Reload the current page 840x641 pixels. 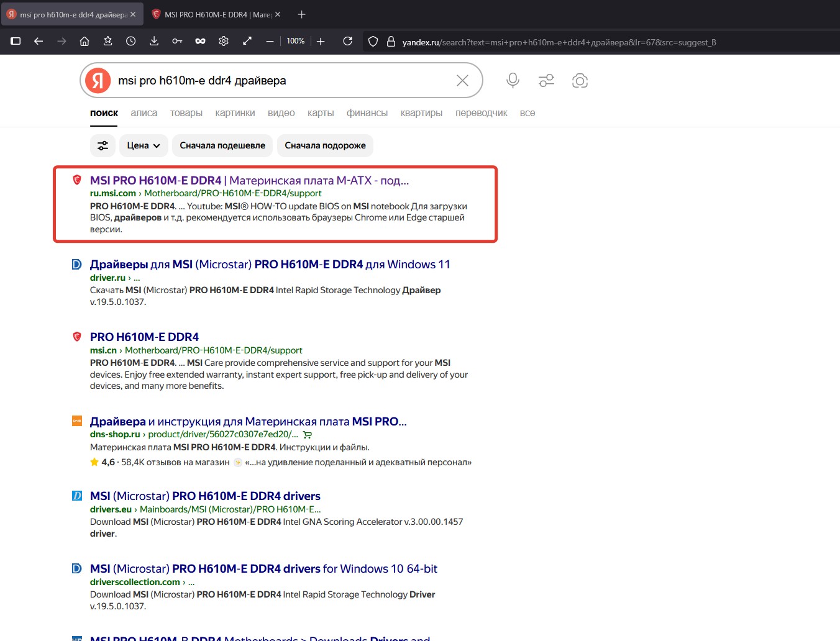click(348, 41)
